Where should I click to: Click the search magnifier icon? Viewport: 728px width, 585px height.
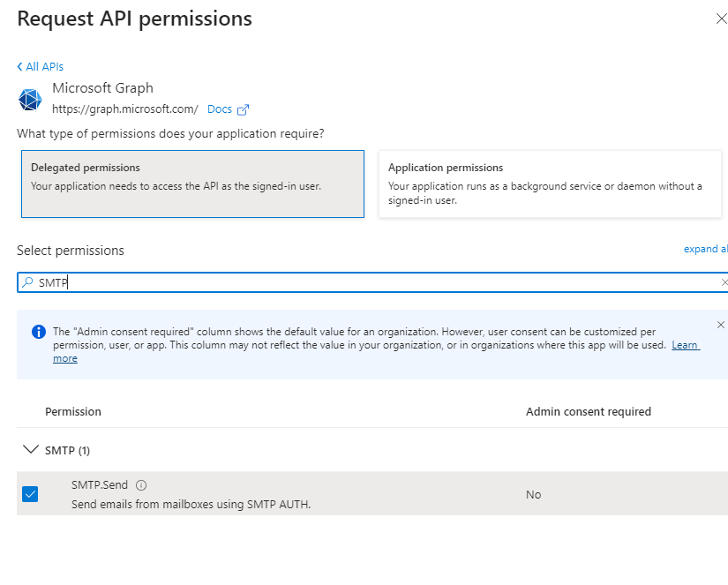tap(28, 282)
